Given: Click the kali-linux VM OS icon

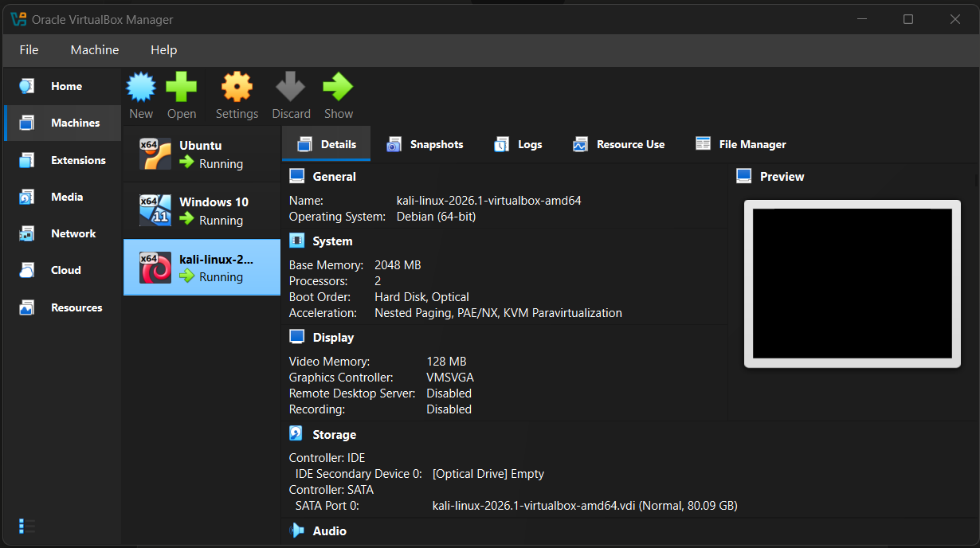Looking at the screenshot, I should click(155, 267).
